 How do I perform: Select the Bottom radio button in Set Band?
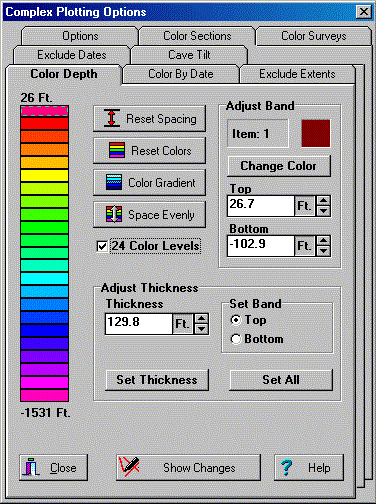pyautogui.click(x=236, y=339)
